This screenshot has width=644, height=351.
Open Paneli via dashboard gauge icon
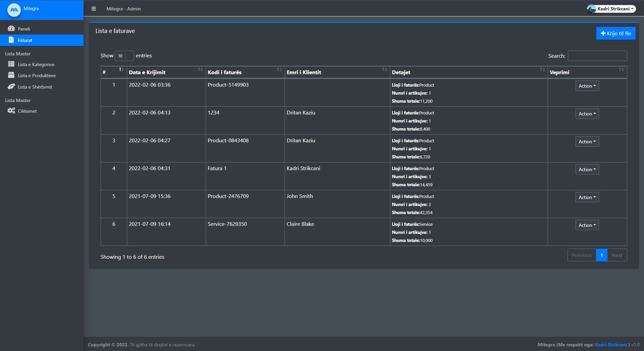(x=11, y=29)
